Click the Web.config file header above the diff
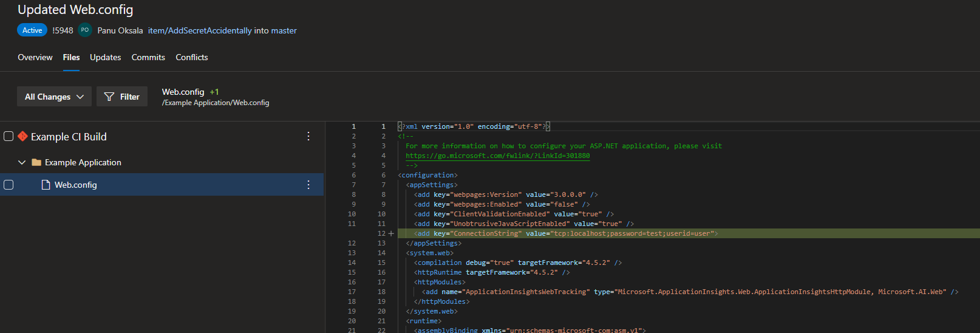 183,92
